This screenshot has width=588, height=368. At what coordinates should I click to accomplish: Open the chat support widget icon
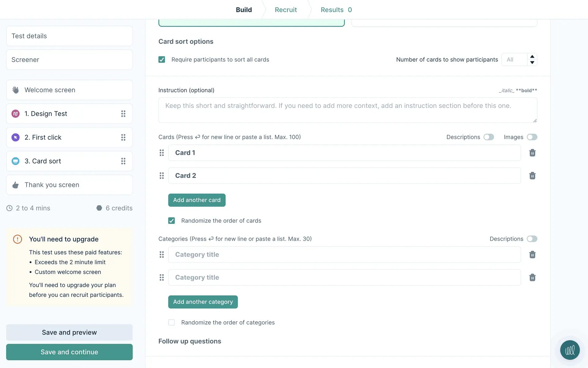(570, 350)
